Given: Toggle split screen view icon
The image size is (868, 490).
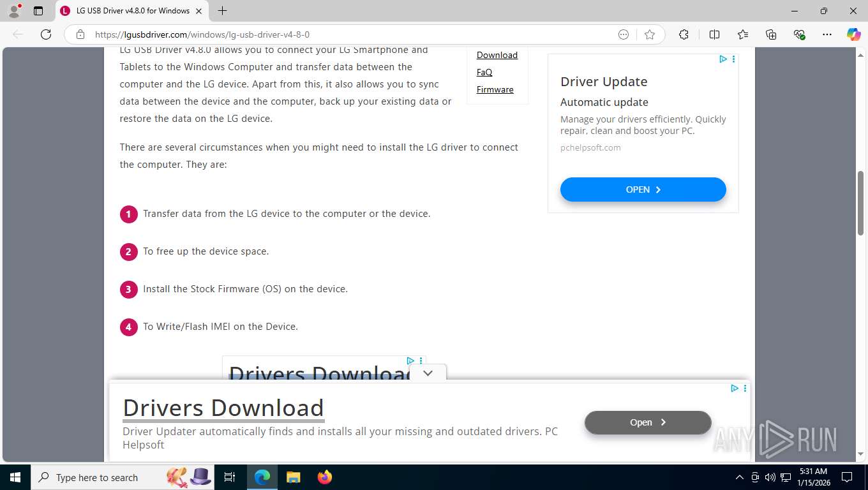Looking at the screenshot, I should [714, 34].
